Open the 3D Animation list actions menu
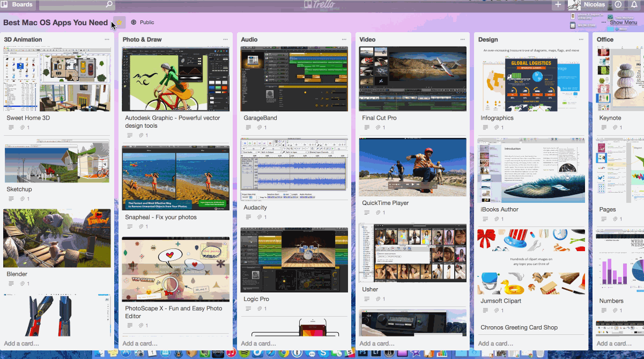 [107, 40]
